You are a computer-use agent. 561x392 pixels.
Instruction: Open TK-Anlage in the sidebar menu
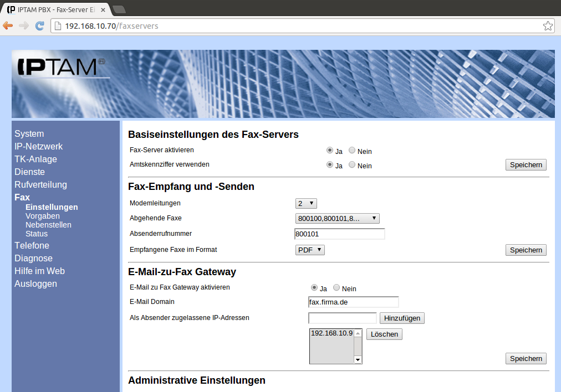click(x=35, y=159)
